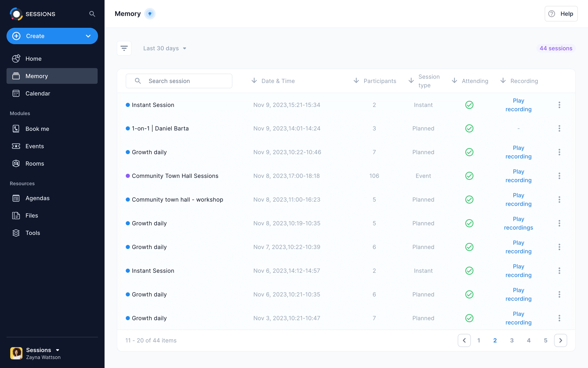Click the Memory pin badge icon

[150, 14]
